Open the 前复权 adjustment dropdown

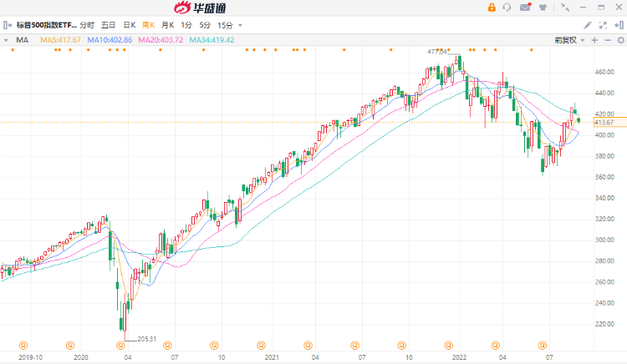pyautogui.click(x=569, y=39)
